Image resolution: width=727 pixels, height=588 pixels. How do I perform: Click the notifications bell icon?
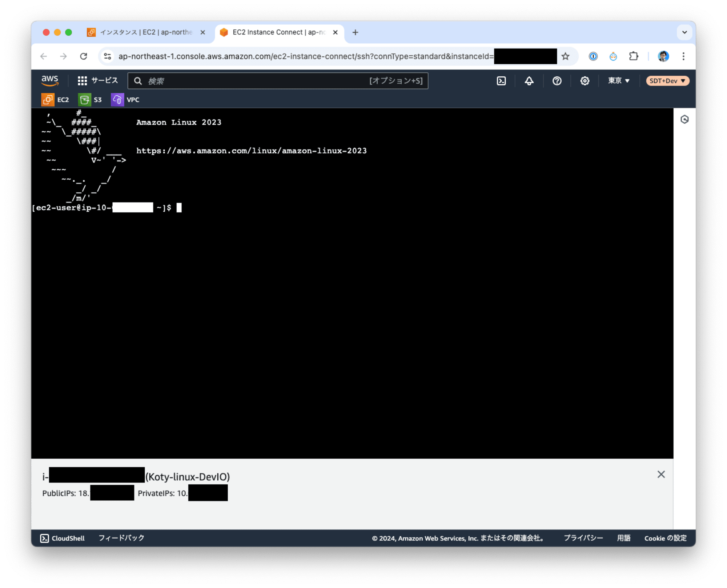click(x=529, y=81)
